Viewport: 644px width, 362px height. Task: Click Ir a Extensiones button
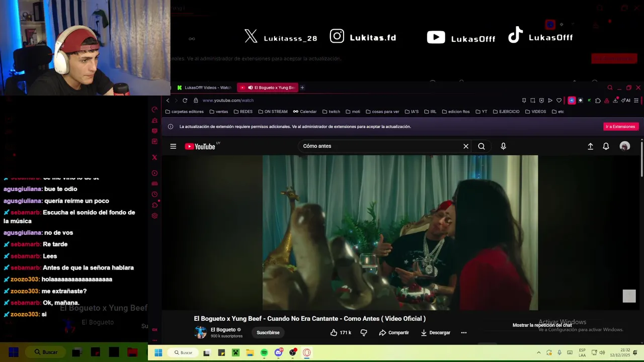[x=620, y=127]
